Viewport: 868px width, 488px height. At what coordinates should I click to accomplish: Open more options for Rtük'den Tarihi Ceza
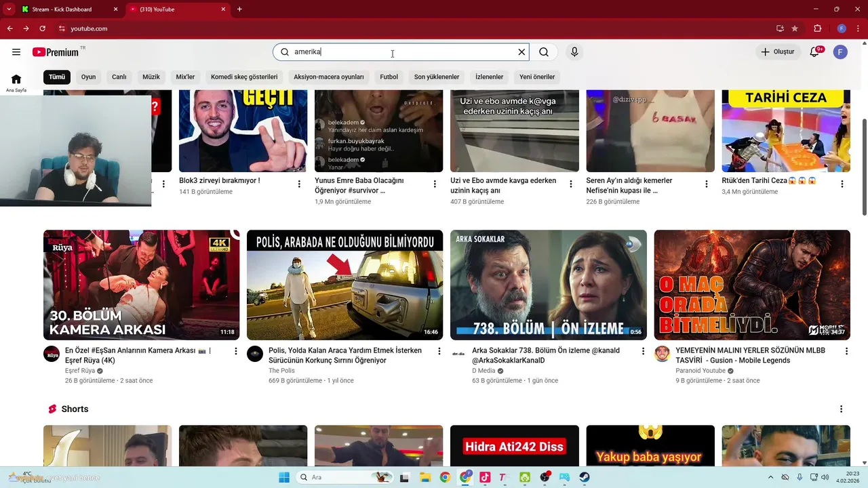click(842, 184)
